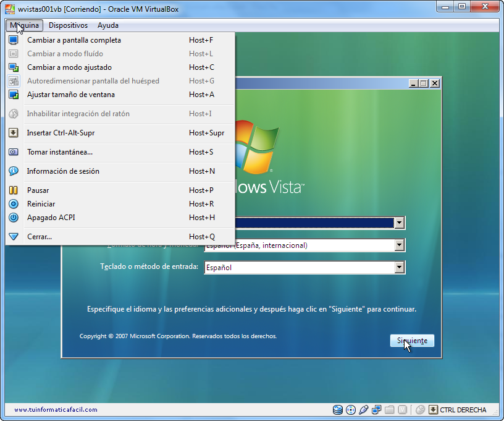Click the shared folders status icon

pyautogui.click(x=389, y=410)
